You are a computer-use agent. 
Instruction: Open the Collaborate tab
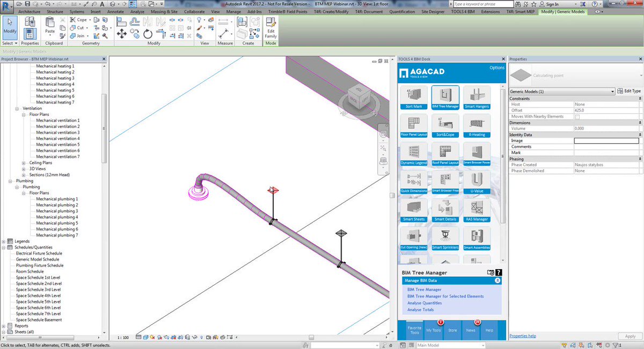tap(194, 11)
